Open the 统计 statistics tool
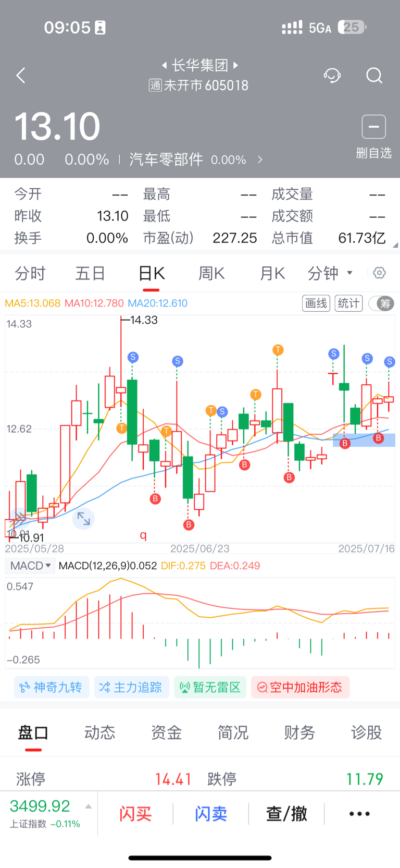The image size is (400, 868). pyautogui.click(x=349, y=303)
